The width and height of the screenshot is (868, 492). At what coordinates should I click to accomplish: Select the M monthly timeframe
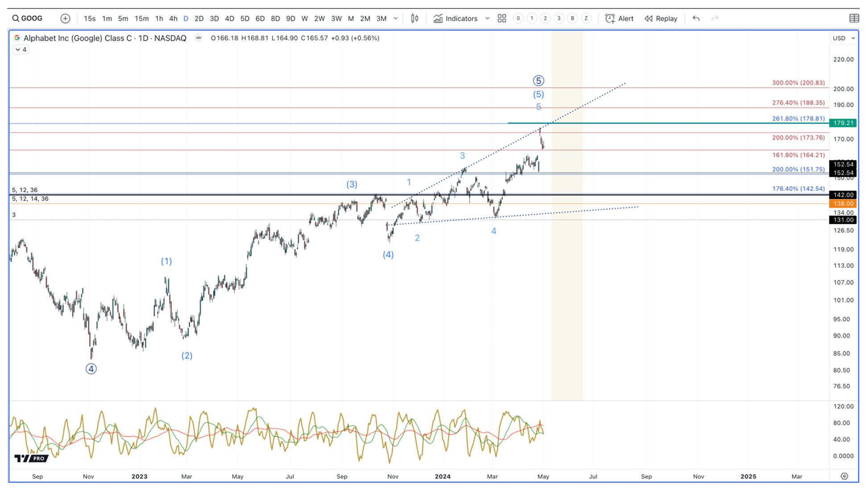[351, 18]
